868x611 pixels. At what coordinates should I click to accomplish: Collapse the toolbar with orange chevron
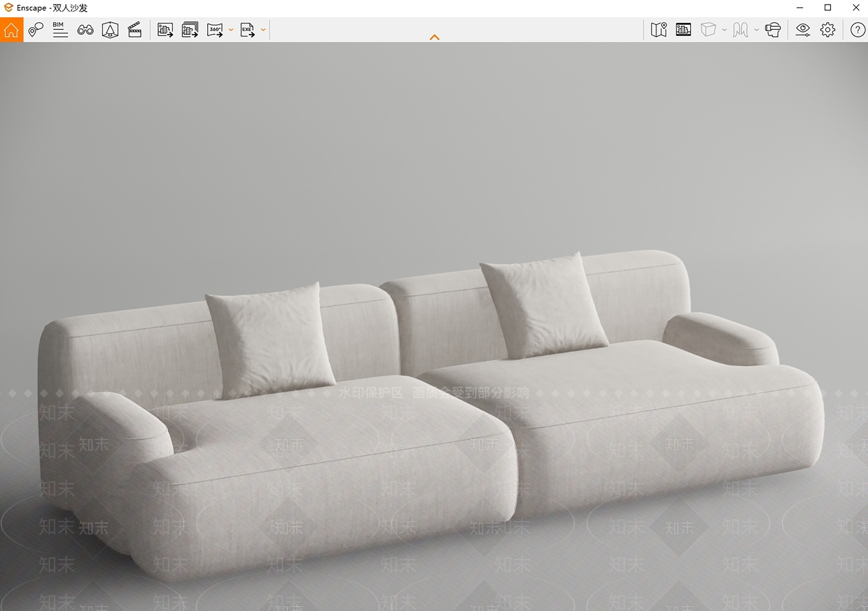point(435,37)
